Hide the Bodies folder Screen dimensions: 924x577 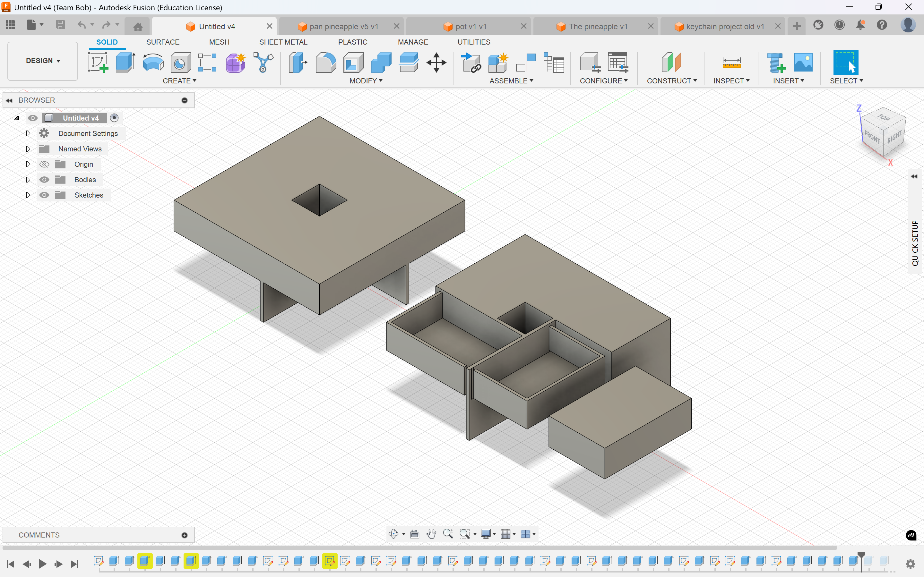pyautogui.click(x=44, y=180)
